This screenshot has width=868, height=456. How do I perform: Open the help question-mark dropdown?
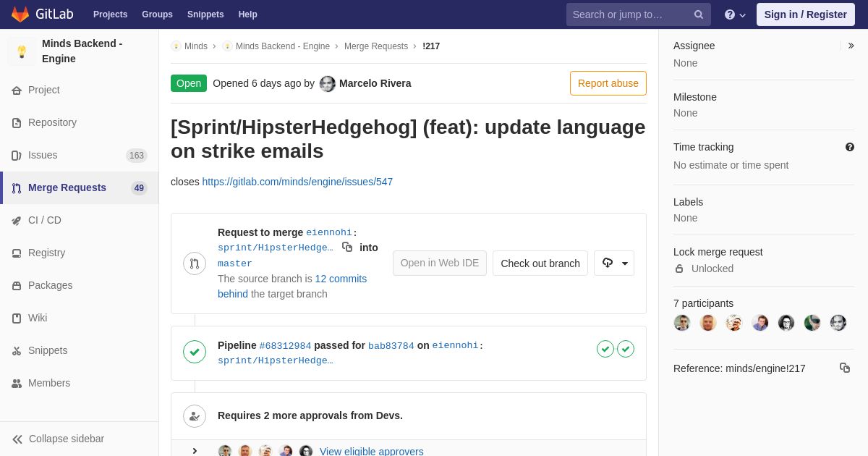(735, 14)
